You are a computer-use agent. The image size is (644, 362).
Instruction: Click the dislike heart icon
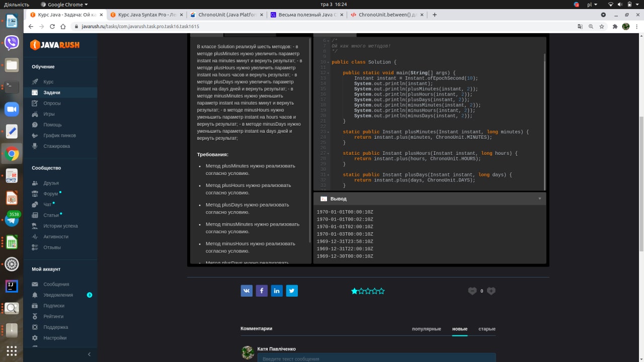click(x=472, y=291)
